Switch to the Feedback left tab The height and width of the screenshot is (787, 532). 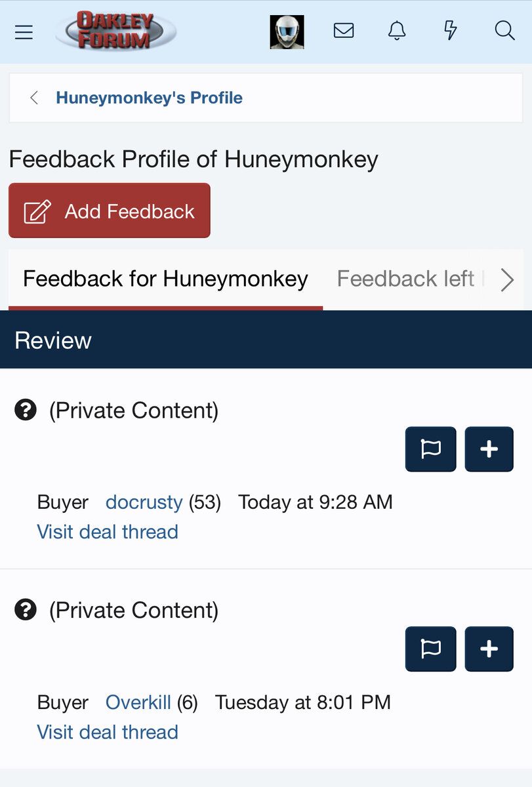coord(407,279)
